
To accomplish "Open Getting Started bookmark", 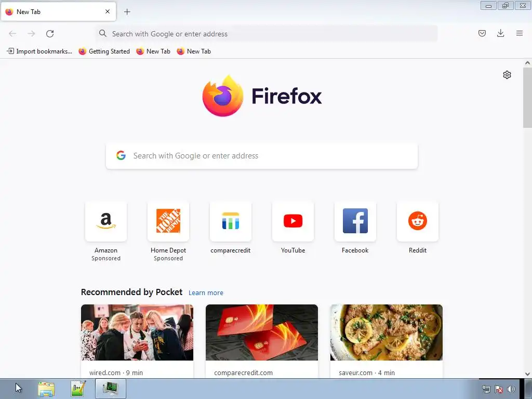I will (x=104, y=51).
